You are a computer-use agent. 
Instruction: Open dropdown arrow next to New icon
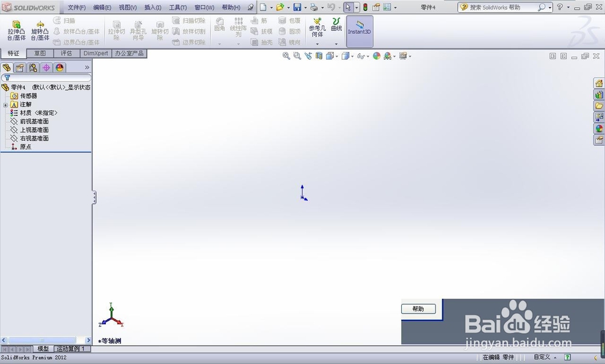(271, 7)
